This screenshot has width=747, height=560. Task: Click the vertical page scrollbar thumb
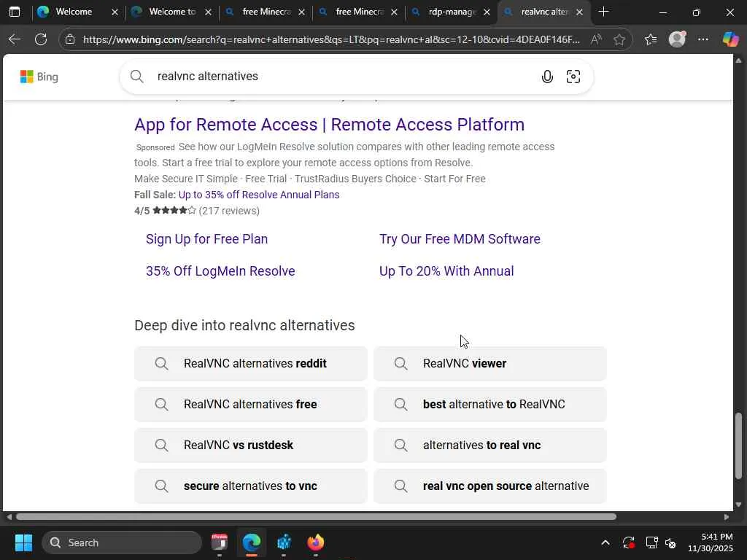coord(739,445)
